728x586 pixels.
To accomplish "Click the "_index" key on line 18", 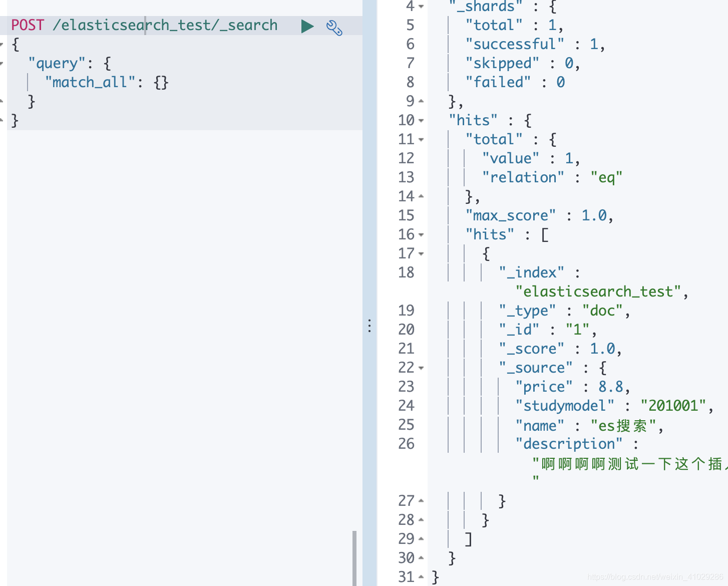I will 532,272.
